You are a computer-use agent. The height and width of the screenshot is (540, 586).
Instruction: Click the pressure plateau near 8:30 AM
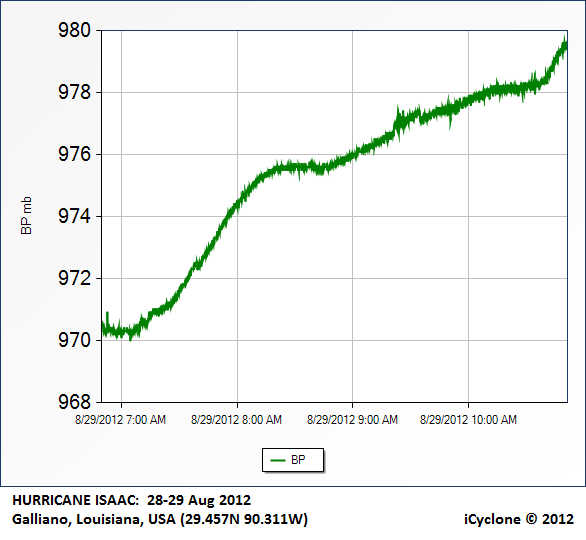[x=295, y=167]
